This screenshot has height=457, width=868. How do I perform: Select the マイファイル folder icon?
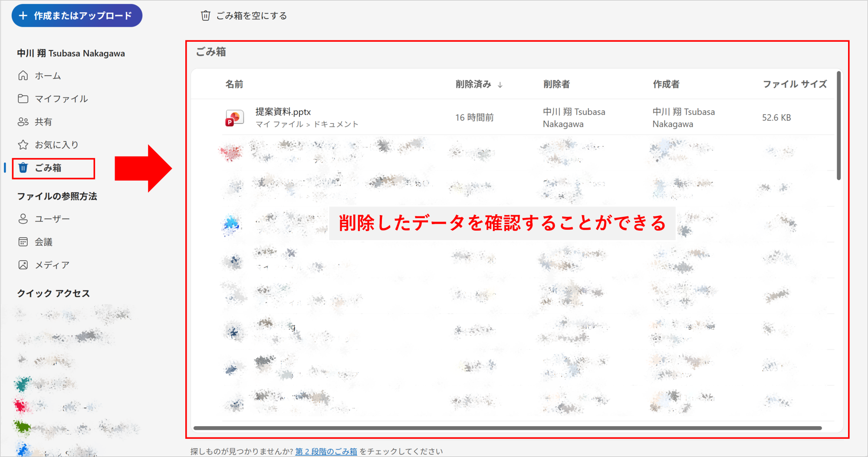pos(23,99)
